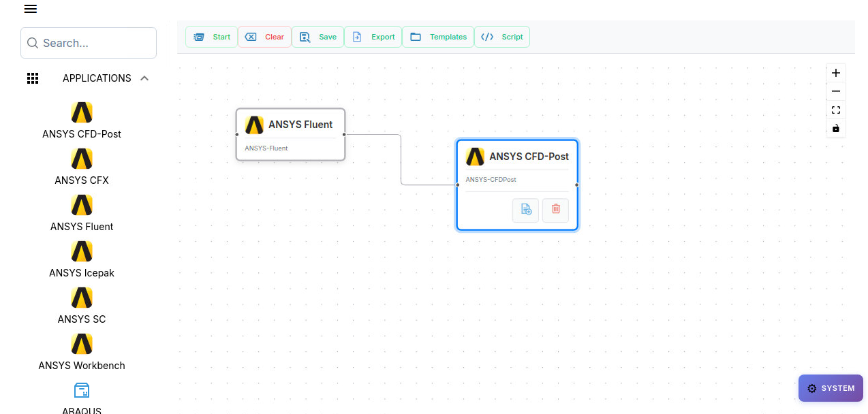Click the APPLICATIONS header label
This screenshot has width=868, height=414.
click(x=97, y=78)
